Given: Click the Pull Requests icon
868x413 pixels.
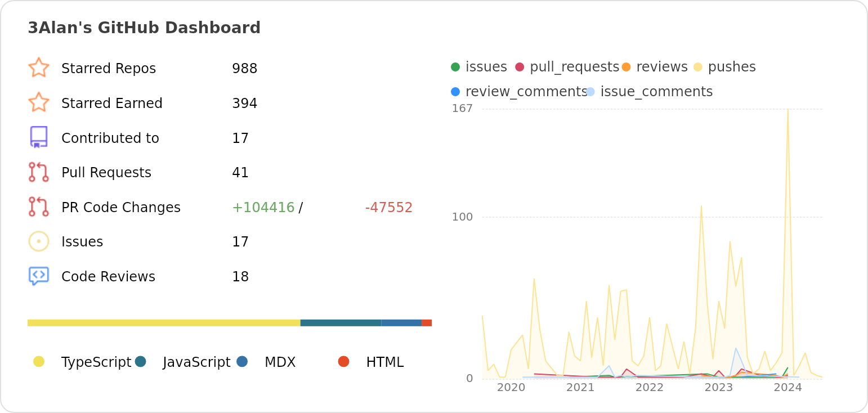Looking at the screenshot, I should click(39, 172).
